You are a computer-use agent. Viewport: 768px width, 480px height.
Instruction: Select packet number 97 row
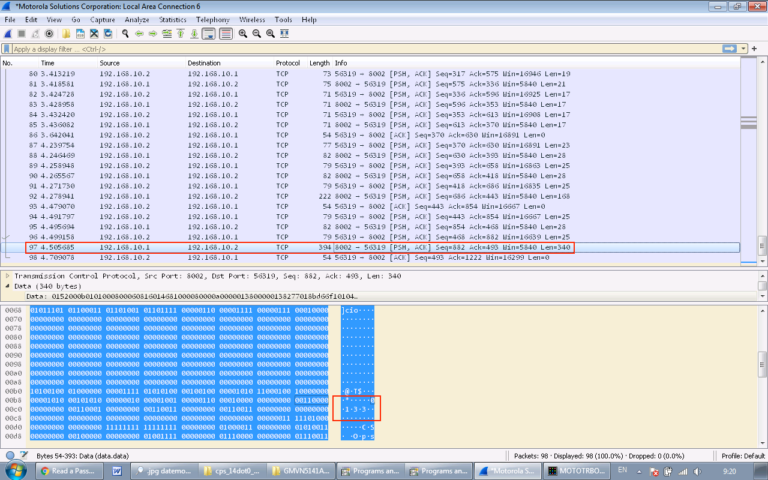pos(300,246)
